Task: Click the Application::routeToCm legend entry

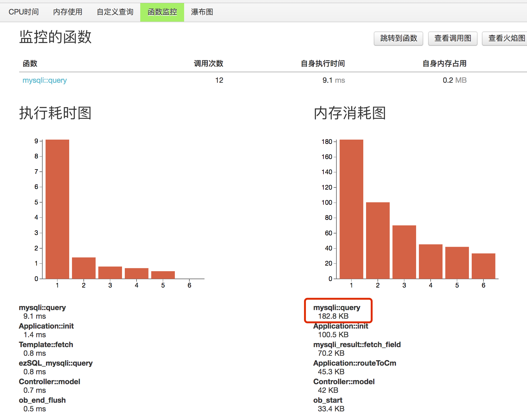Action: (355, 363)
